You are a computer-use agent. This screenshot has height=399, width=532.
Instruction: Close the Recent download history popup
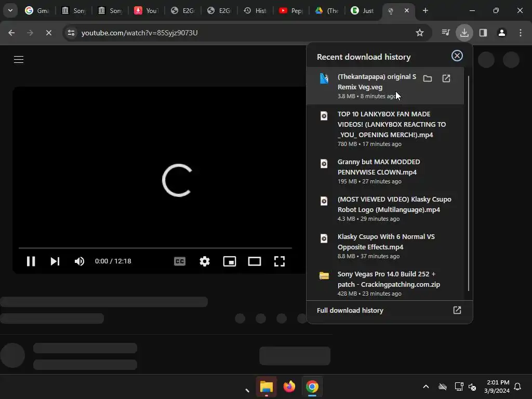[x=457, y=56]
